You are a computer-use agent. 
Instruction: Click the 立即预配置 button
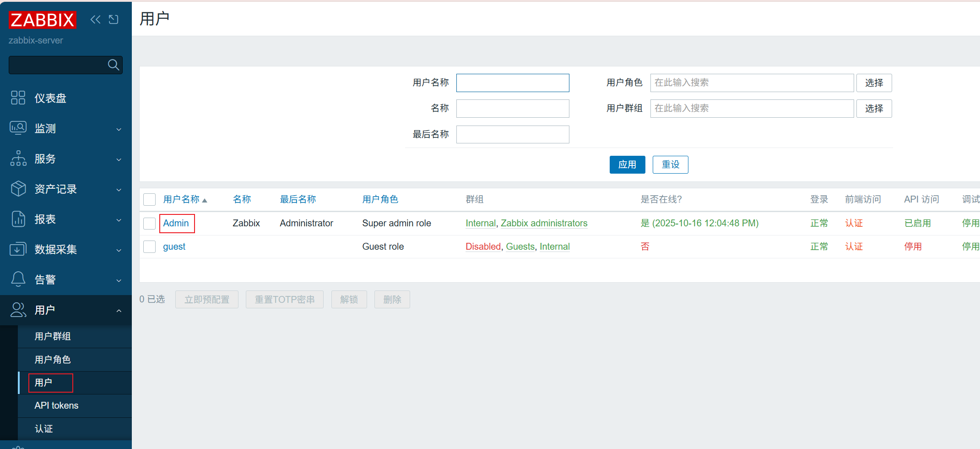coord(207,300)
